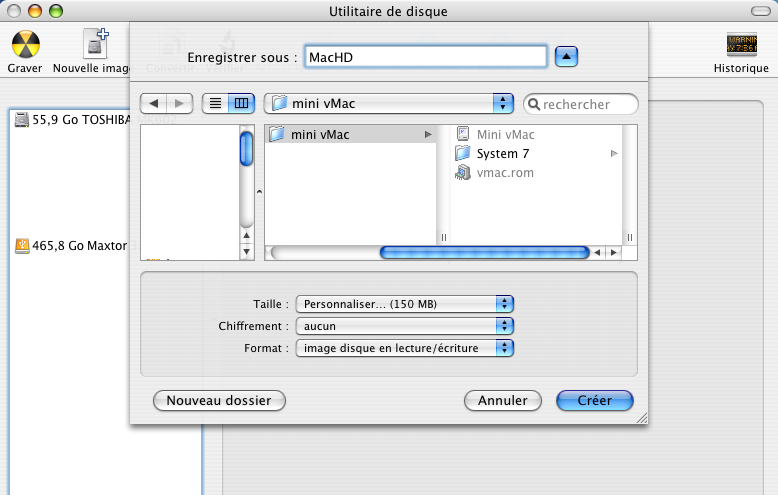The width and height of the screenshot is (778, 495).
Task: Select the 55,9 Go TOSHIBA disk
Action: 74,120
